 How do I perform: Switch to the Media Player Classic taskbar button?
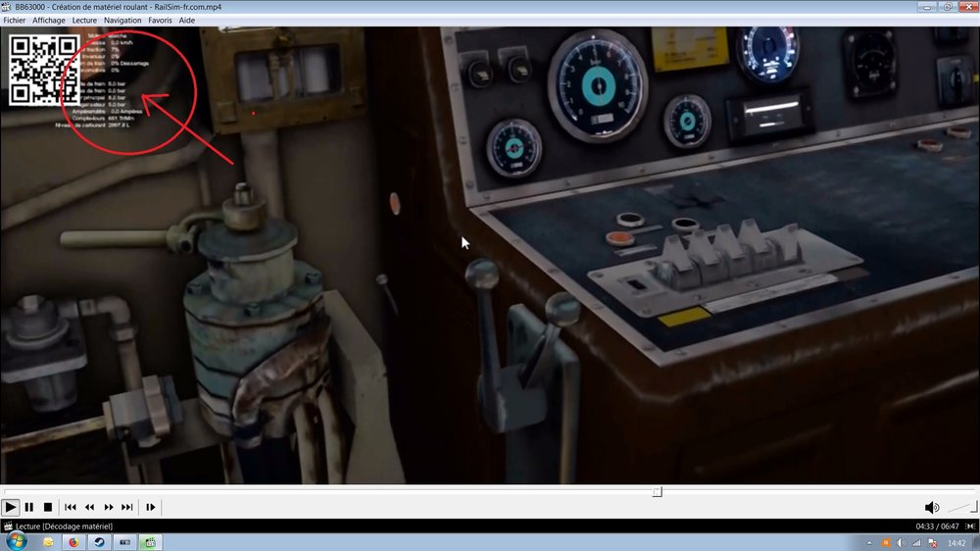click(151, 542)
